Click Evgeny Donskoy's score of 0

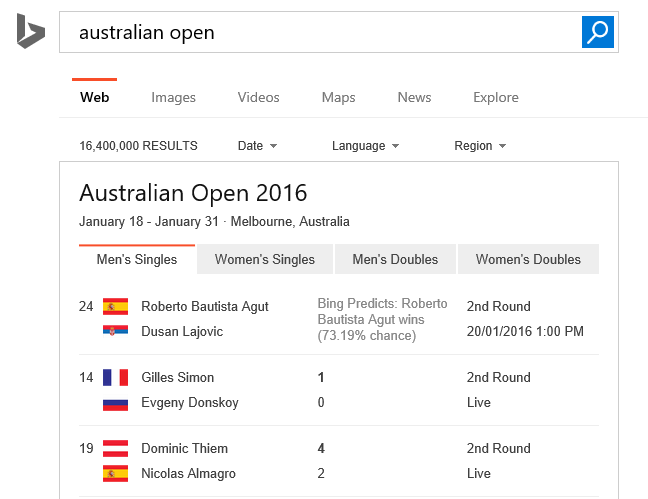coord(321,402)
